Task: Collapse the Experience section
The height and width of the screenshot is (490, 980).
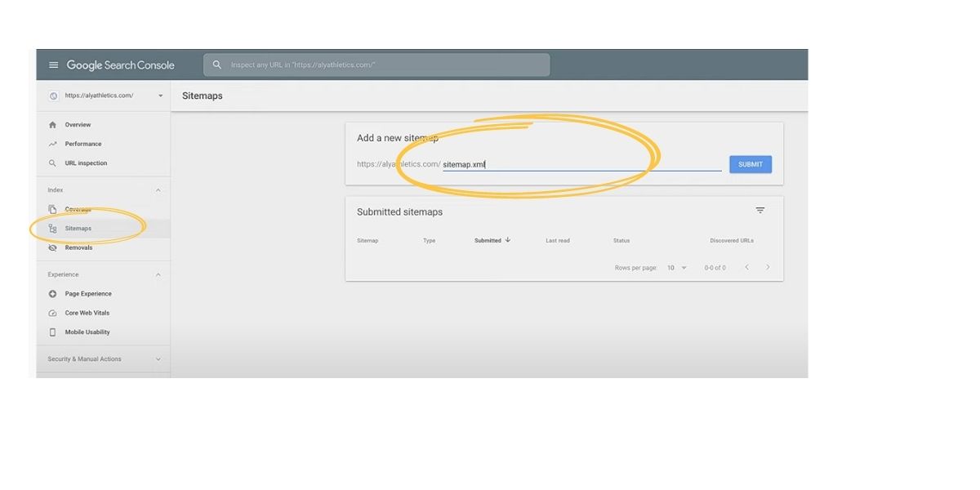Action: [158, 274]
